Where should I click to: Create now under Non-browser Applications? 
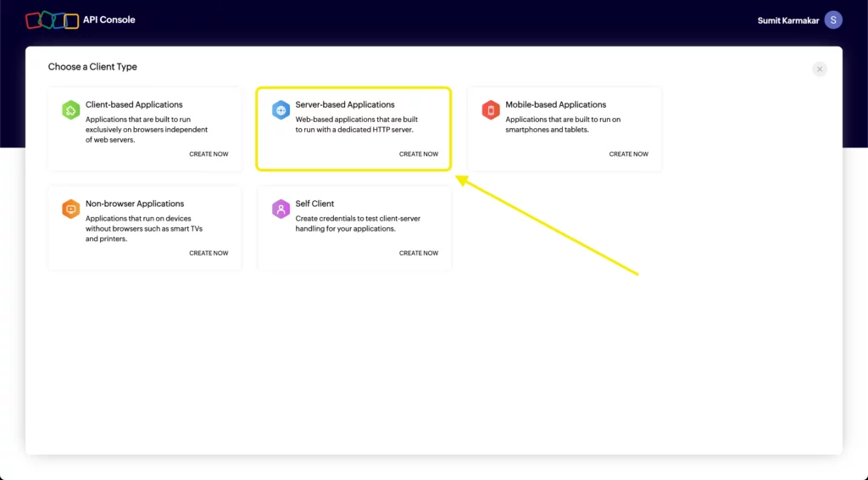point(209,253)
